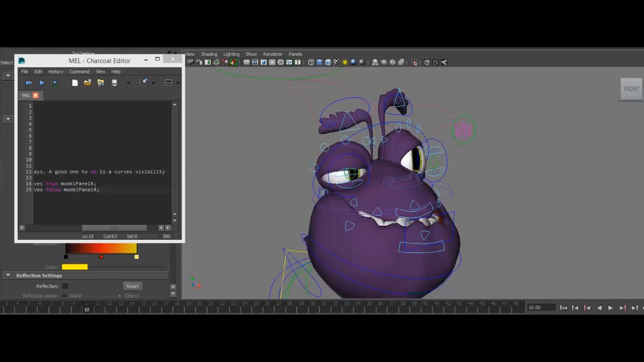Screen dimensions: 644x362
Task: Toggle the INS insert mode indicator
Action: [167, 236]
